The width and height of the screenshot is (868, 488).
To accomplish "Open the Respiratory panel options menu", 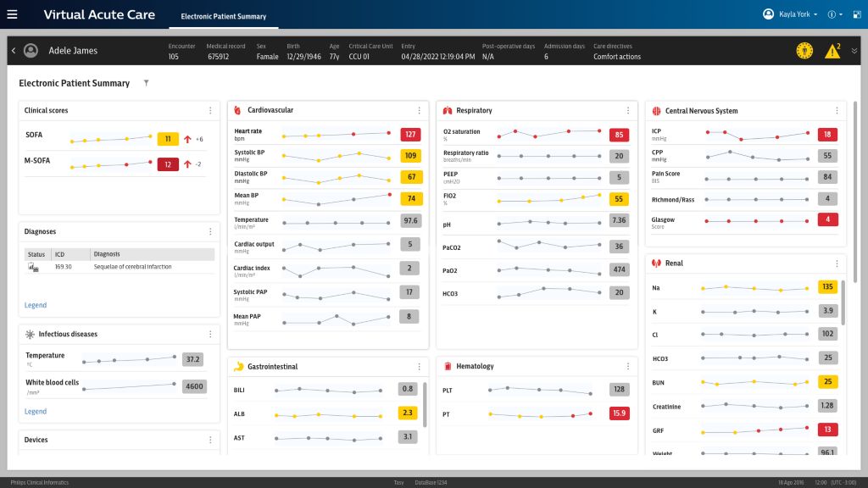I will 628,111.
